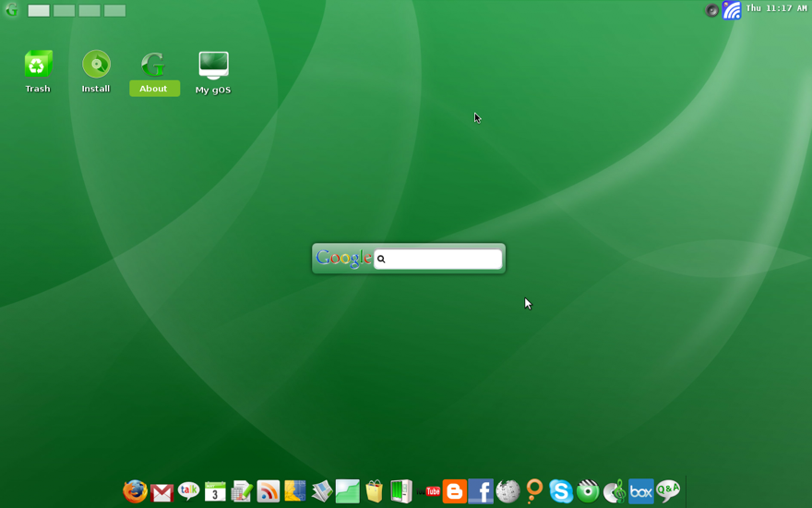Open the orange circles dock icon

(534, 490)
